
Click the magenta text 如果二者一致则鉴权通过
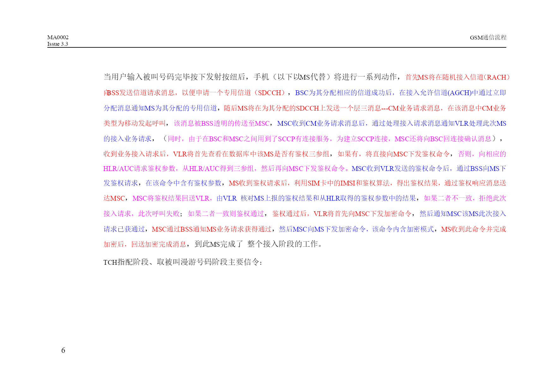pos(226,214)
